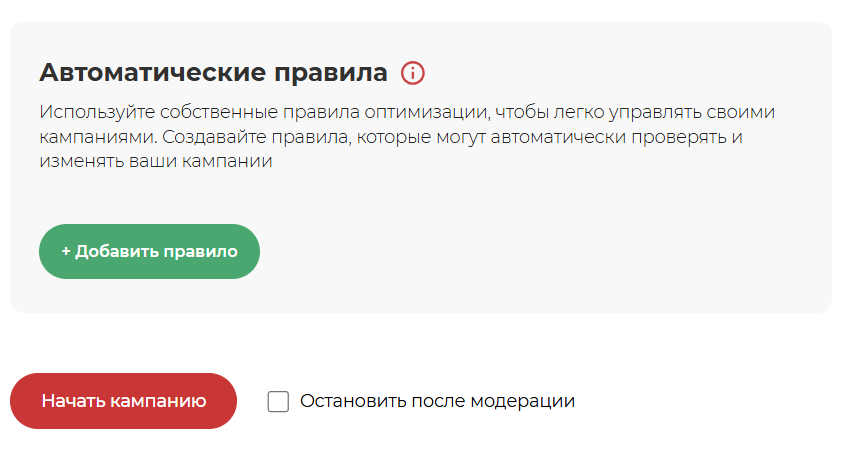Viewport: 844px width, 463px height.
Task: Click the plus sign on Добавить правило
Action: [66, 251]
